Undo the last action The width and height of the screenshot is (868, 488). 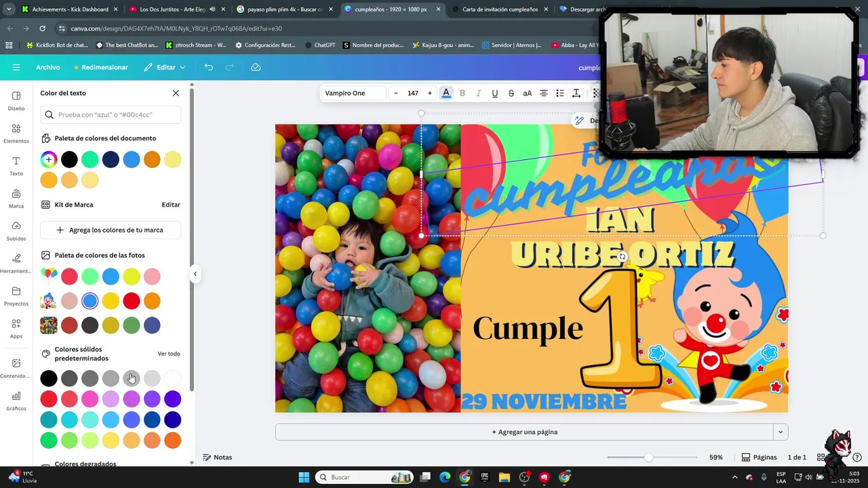pyautogui.click(x=209, y=67)
